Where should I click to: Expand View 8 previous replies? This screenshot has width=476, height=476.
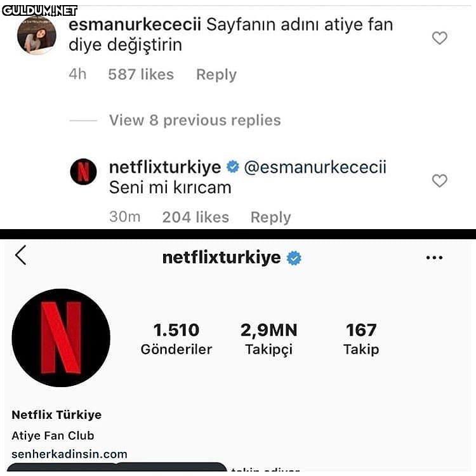click(194, 120)
